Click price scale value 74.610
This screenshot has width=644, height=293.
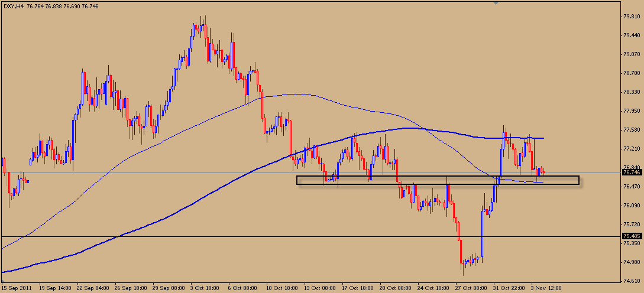click(632, 281)
